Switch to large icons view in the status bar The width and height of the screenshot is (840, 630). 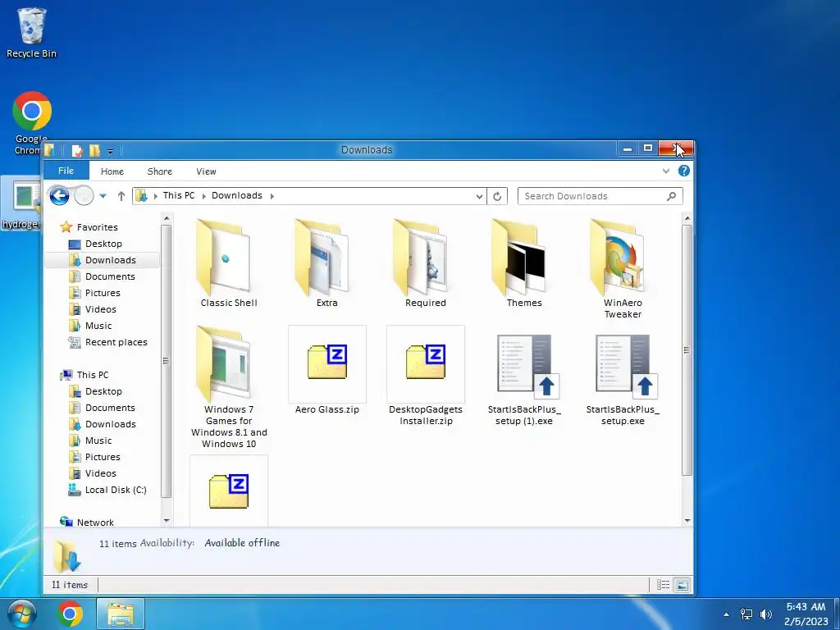(x=682, y=585)
